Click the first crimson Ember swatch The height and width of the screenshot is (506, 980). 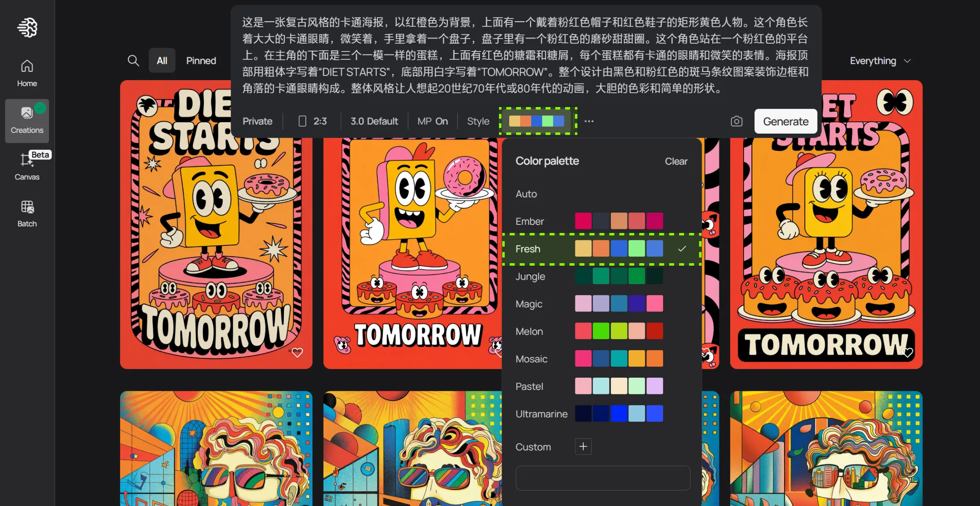coord(583,221)
